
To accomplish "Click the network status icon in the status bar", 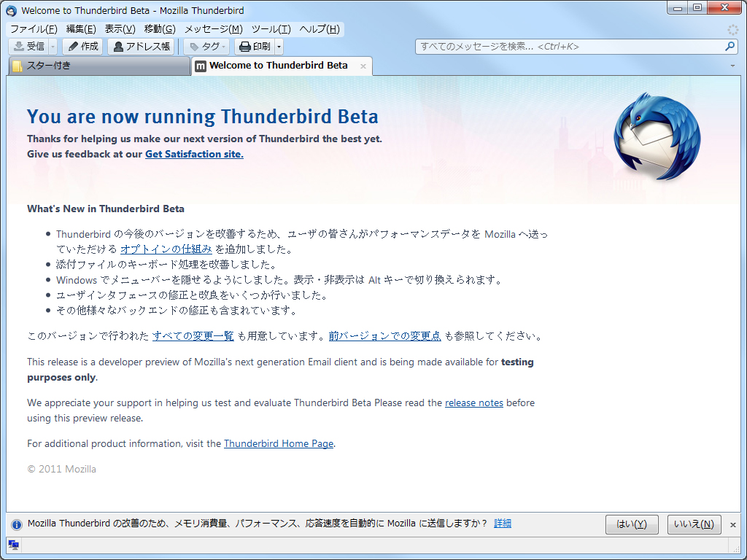I will [x=15, y=544].
